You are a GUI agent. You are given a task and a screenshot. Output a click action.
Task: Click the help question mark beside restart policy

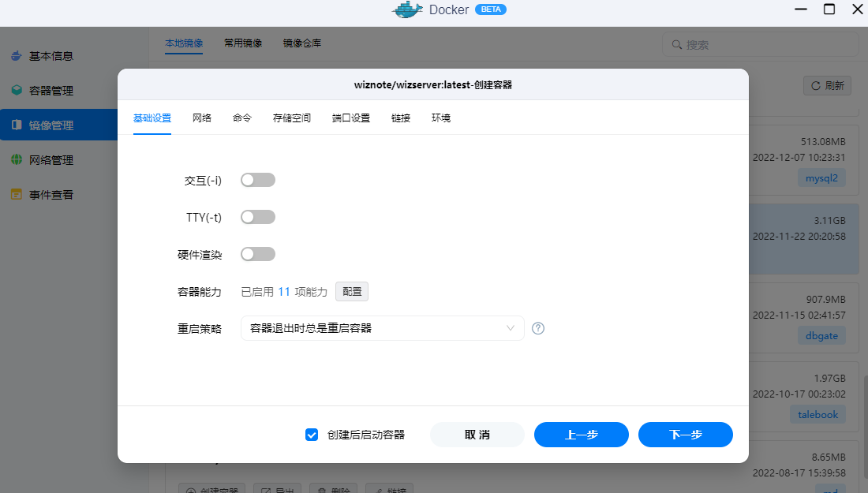click(x=538, y=327)
